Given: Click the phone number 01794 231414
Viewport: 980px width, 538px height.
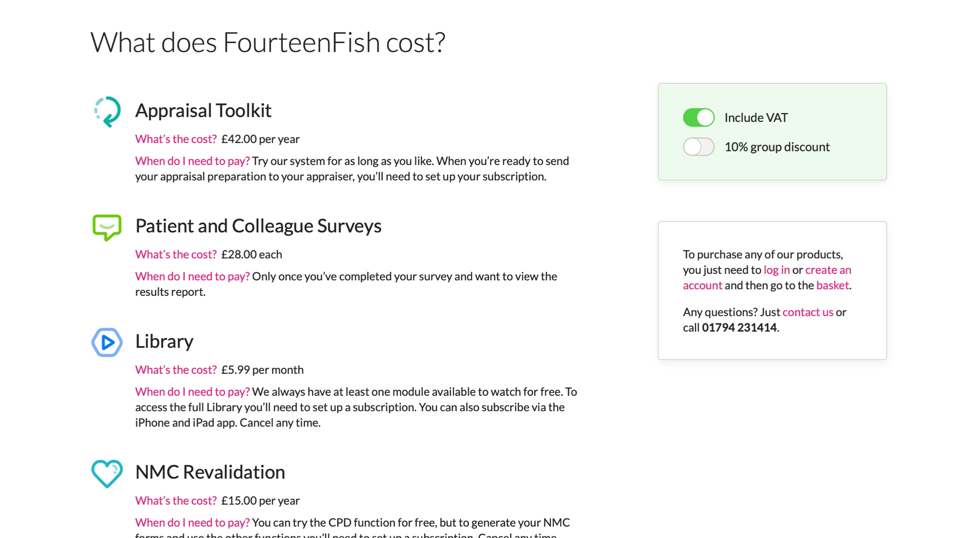Looking at the screenshot, I should tap(739, 327).
